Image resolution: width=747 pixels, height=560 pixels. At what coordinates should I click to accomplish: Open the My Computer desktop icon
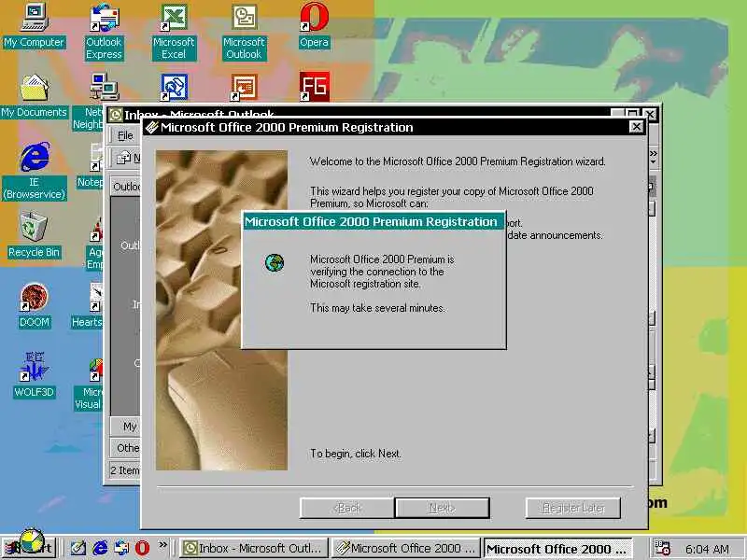point(34,26)
